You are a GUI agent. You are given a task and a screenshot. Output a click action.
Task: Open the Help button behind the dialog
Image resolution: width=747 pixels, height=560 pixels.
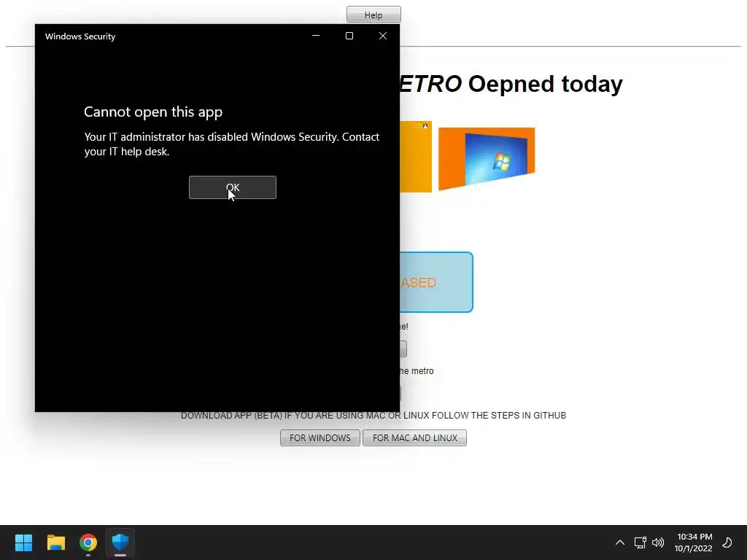pos(373,15)
